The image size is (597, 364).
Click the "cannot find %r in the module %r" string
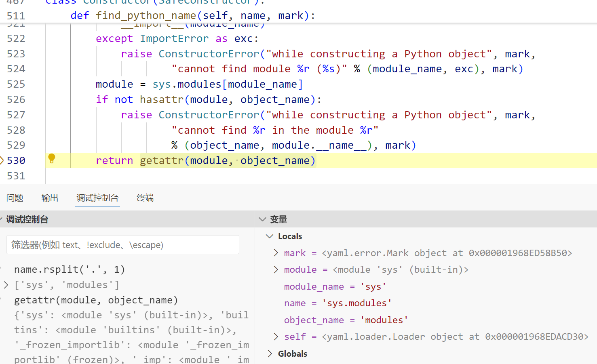(275, 130)
